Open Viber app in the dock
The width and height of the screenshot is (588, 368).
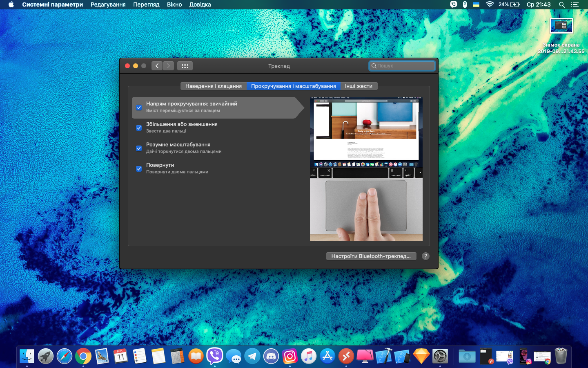[x=215, y=357]
